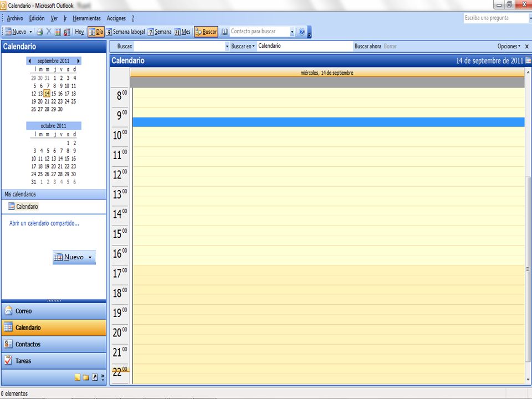Open the Acciones menu
Image resolution: width=532 pixels, height=399 pixels.
point(116,18)
